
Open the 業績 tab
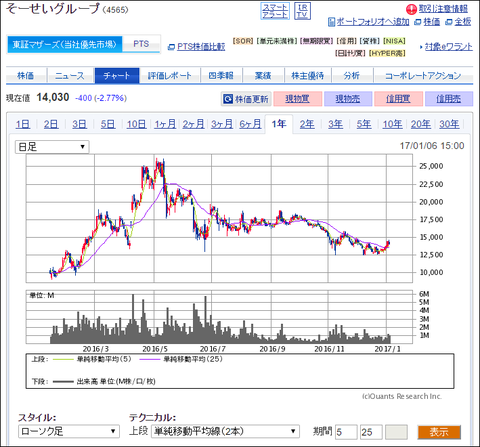point(263,76)
